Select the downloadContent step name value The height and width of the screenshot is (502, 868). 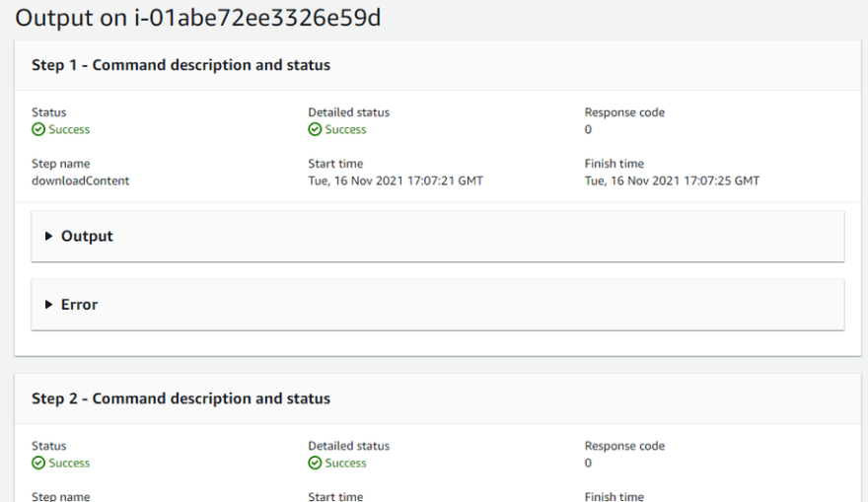[x=80, y=181]
